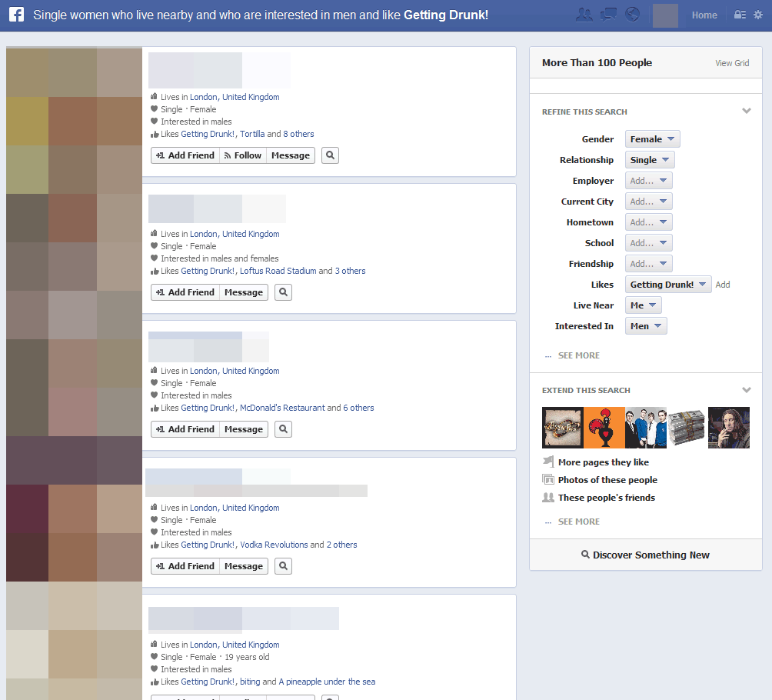772x700 pixels.
Task: Switch to View Grid layout
Action: (732, 63)
